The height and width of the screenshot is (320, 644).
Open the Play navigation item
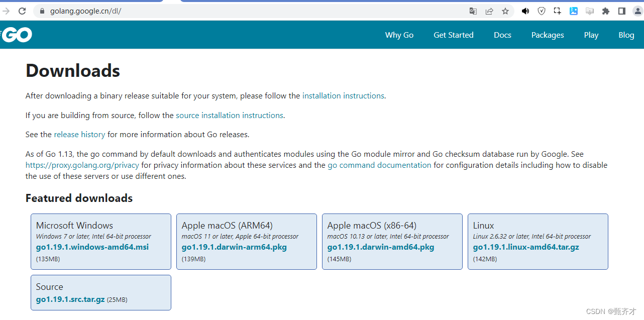pyautogui.click(x=591, y=35)
